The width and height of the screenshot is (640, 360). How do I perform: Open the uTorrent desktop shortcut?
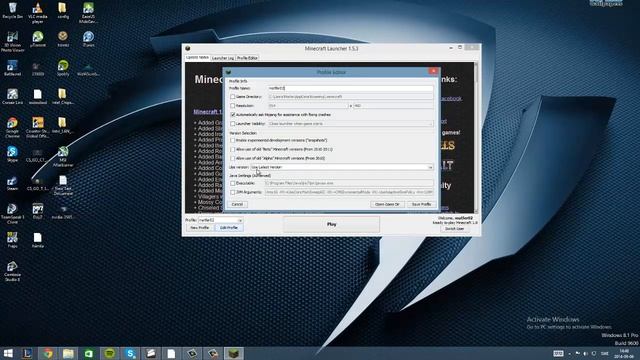tap(38, 39)
